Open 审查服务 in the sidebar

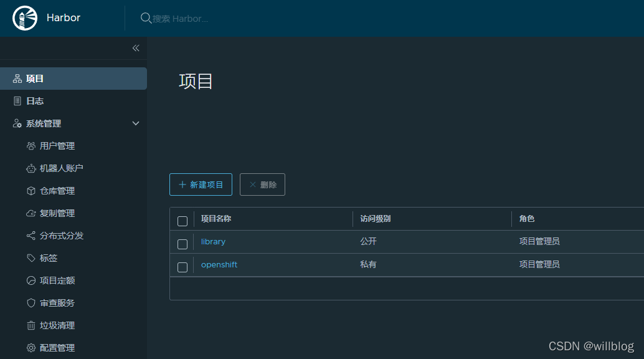(x=57, y=303)
